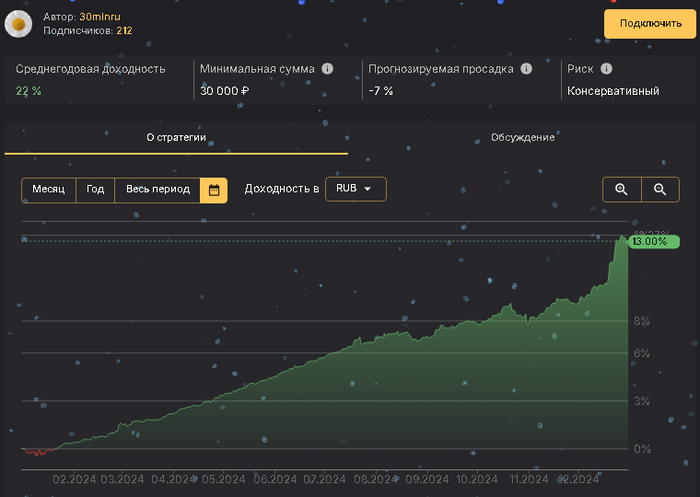Click the subscribers count 212
The width and height of the screenshot is (700, 497).
tap(124, 31)
